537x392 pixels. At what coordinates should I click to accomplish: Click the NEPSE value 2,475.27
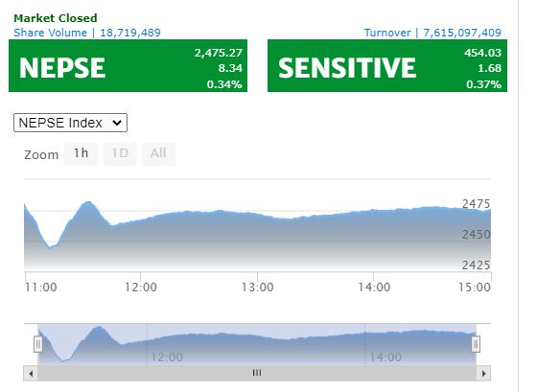[x=219, y=53]
